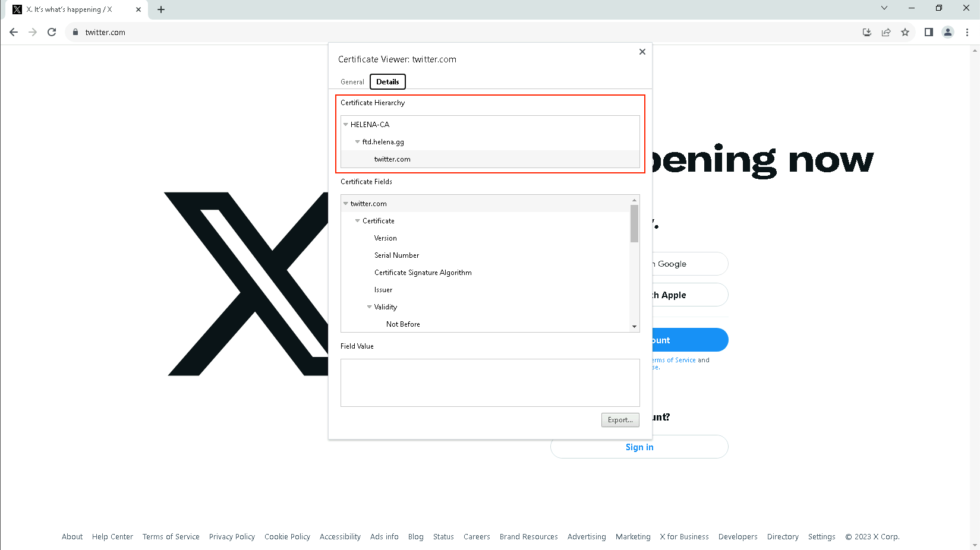Bookmark this page with the star icon
This screenshot has width=980, height=550.
[905, 32]
